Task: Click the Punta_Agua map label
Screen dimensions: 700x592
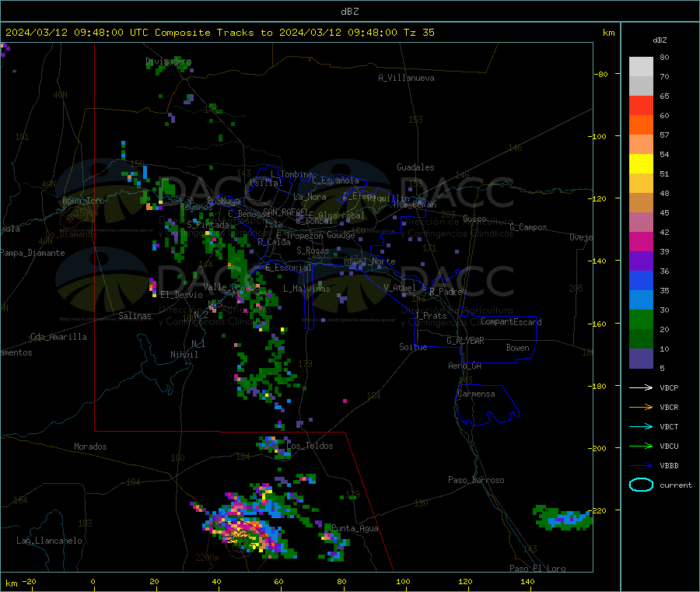Action: click(x=355, y=528)
